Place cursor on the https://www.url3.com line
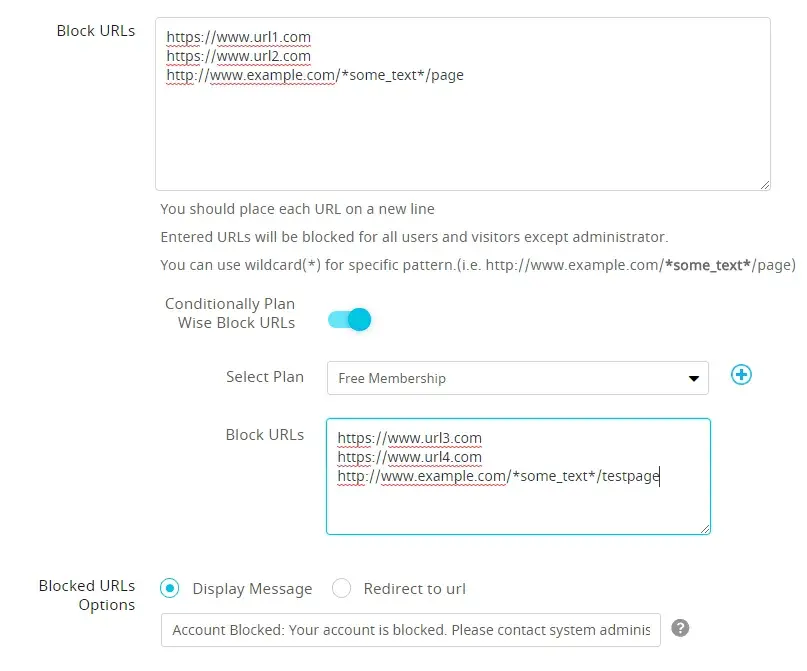Viewport: 807px width, 671px height. 410,438
